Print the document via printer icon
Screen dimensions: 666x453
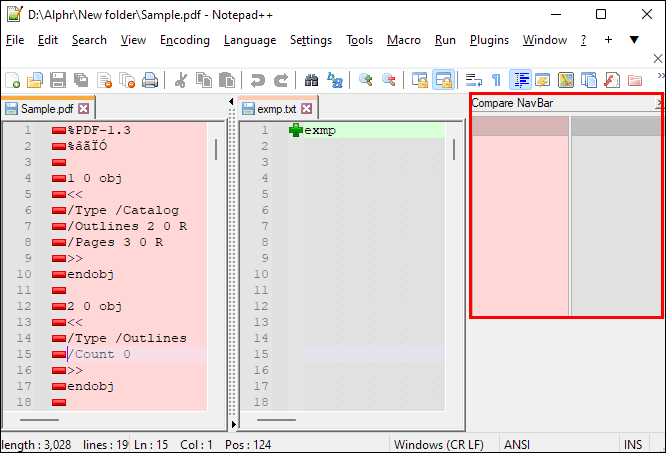(150, 80)
